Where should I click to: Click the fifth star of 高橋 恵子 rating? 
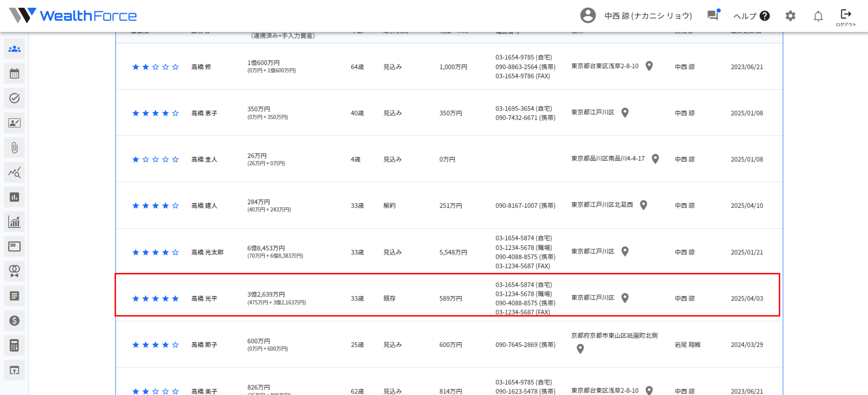click(x=175, y=113)
